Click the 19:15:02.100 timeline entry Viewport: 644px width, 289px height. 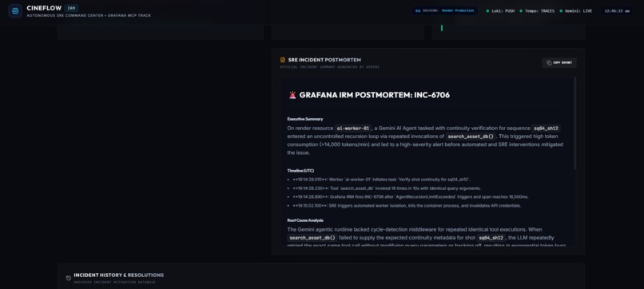407,206
